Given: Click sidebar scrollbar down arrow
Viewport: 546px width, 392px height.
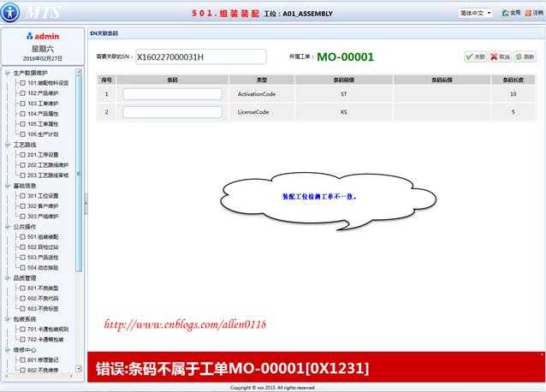Looking at the screenshot, I should [79, 368].
